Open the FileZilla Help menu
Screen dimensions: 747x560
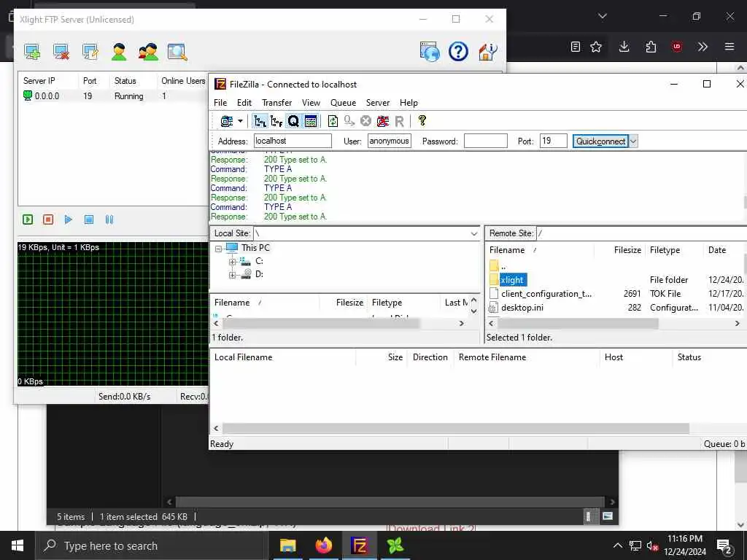point(409,102)
